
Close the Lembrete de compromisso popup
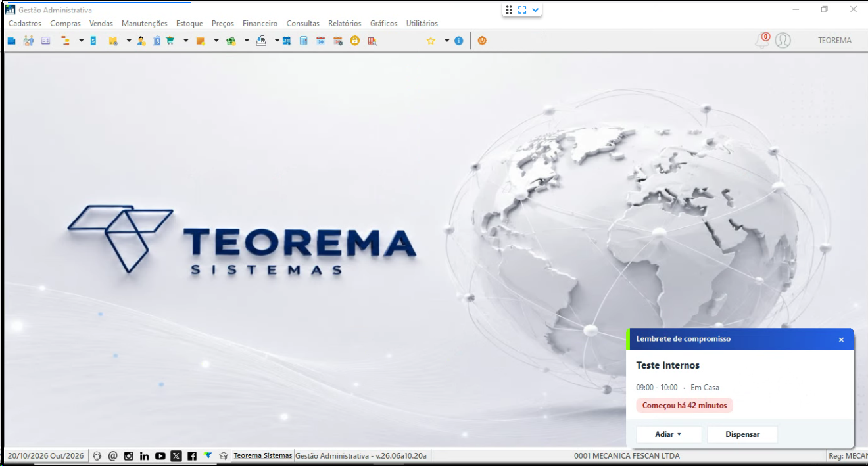point(841,340)
